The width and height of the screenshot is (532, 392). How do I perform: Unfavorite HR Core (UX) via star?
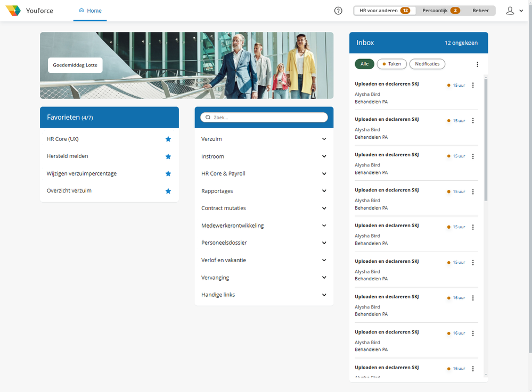(x=168, y=139)
